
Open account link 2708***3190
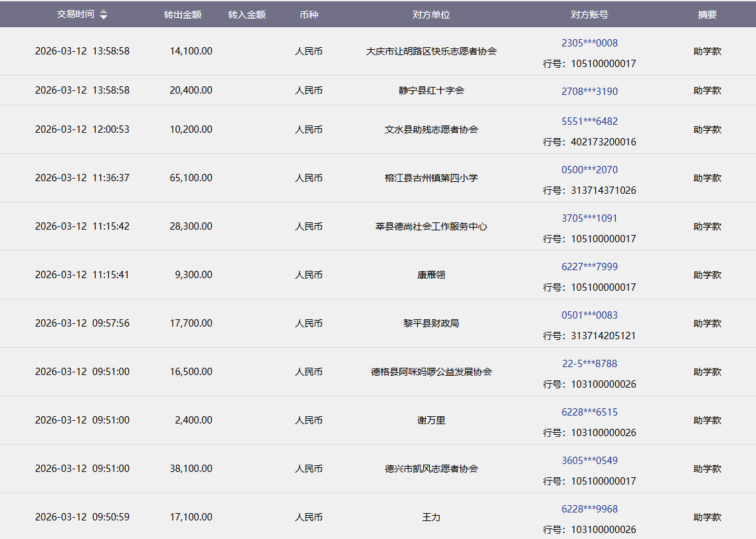pyautogui.click(x=589, y=91)
